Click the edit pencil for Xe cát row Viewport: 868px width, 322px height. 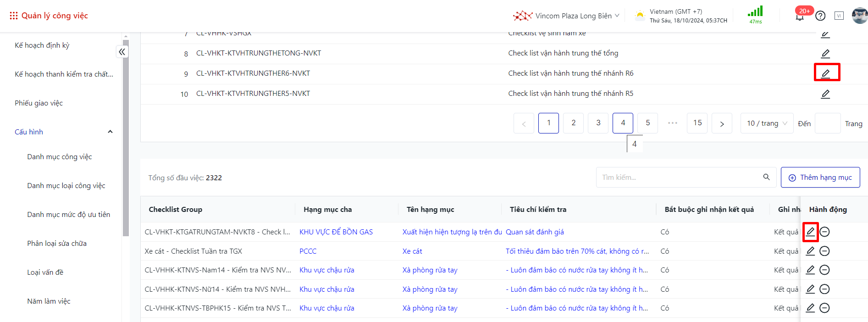(810, 251)
